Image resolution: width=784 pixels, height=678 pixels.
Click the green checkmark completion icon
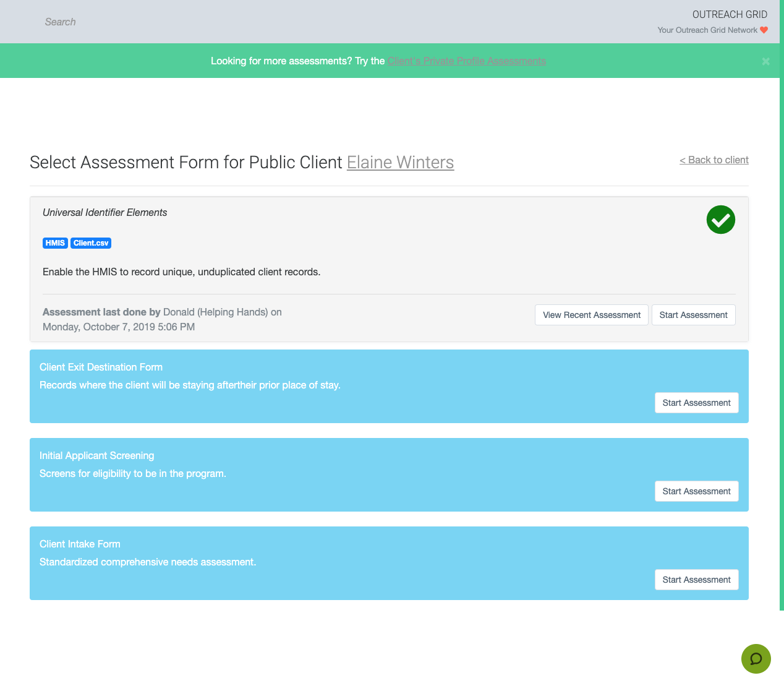click(720, 220)
